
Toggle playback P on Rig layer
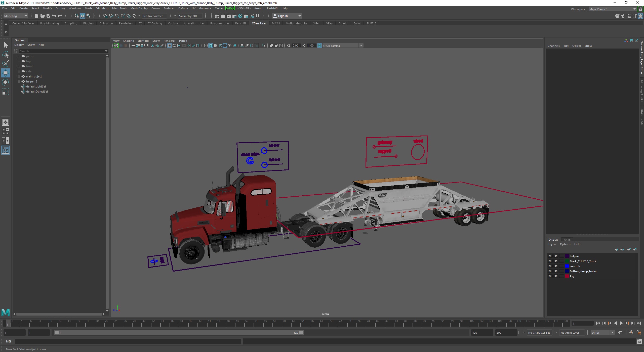coord(556,276)
